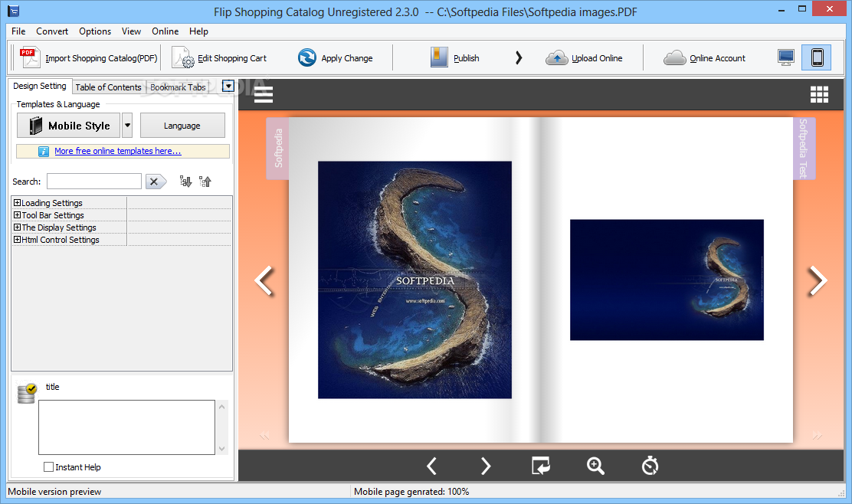Open the View menu

click(131, 31)
